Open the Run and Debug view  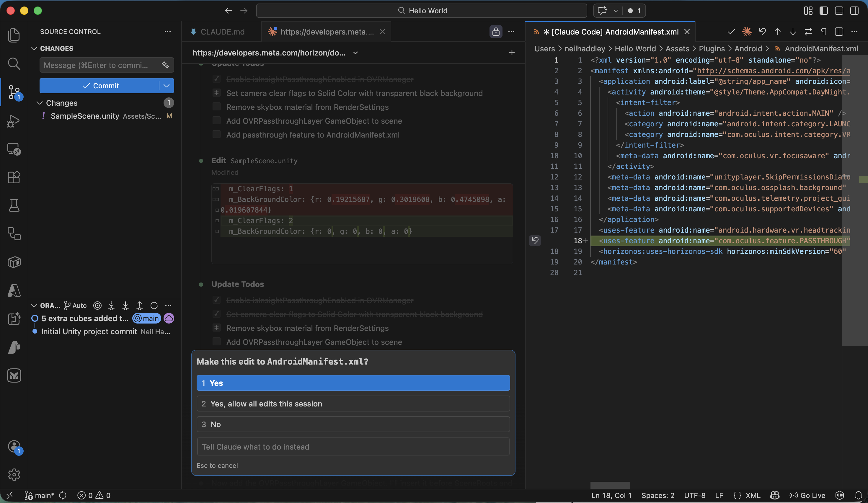[x=14, y=121]
